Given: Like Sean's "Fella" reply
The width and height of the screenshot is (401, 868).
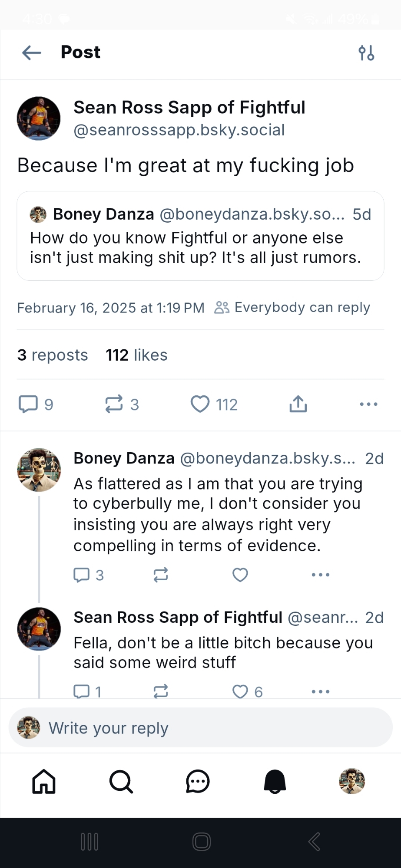Looking at the screenshot, I should (240, 691).
